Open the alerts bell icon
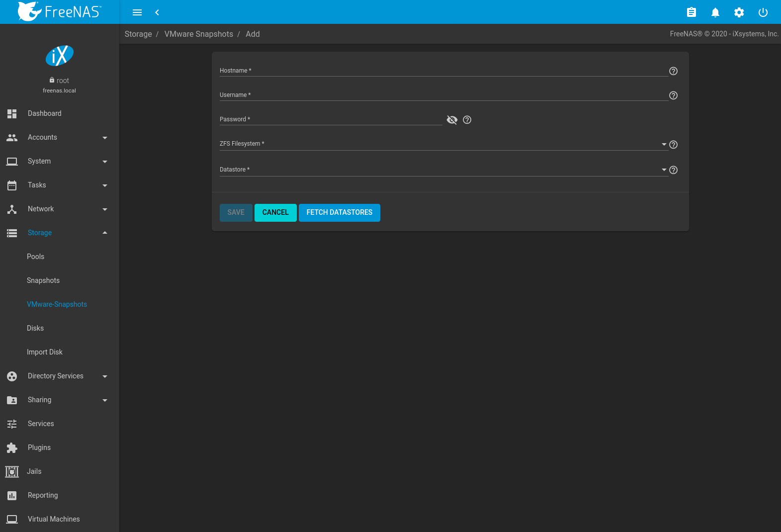Viewport: 781px width, 532px height. (715, 12)
